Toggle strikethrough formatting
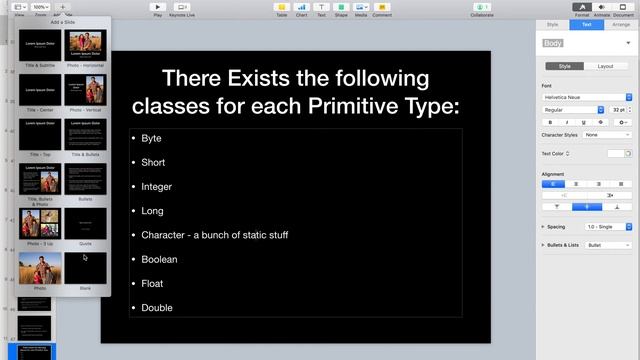Image resolution: width=640 pixels, height=360 pixels. pos(600,122)
